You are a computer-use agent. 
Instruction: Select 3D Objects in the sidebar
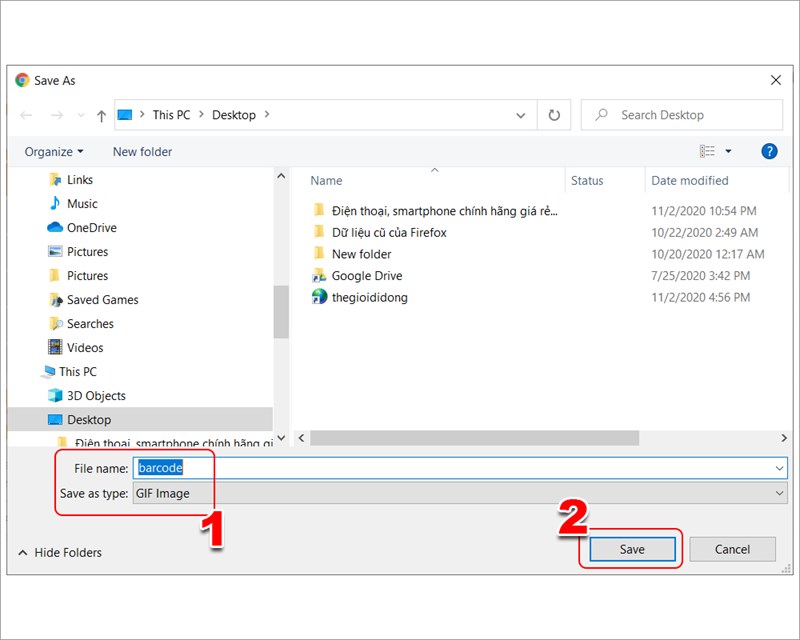coord(96,396)
